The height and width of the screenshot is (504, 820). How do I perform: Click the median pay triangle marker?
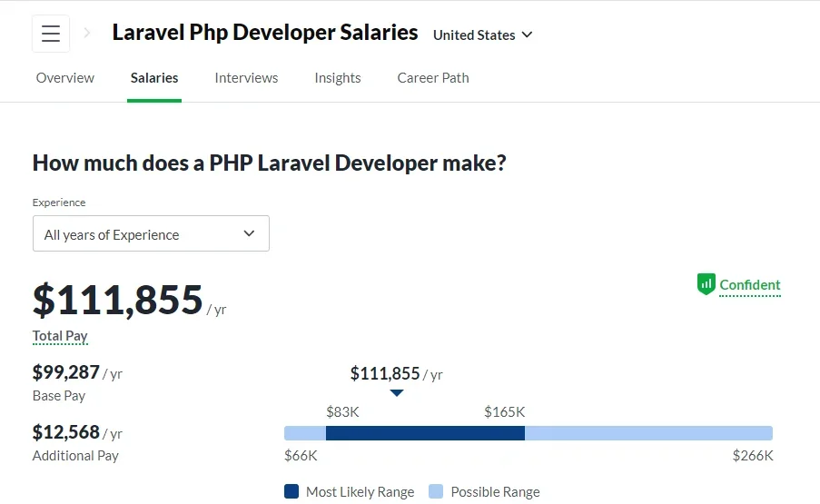[396, 393]
